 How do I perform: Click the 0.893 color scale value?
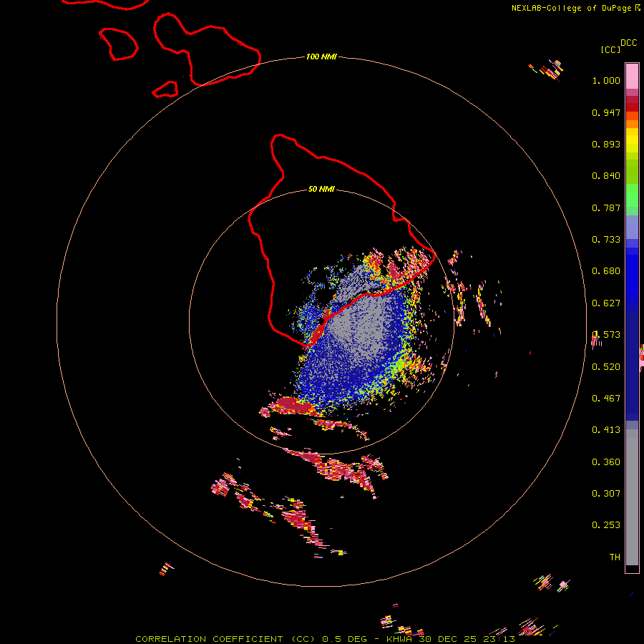pos(606,144)
